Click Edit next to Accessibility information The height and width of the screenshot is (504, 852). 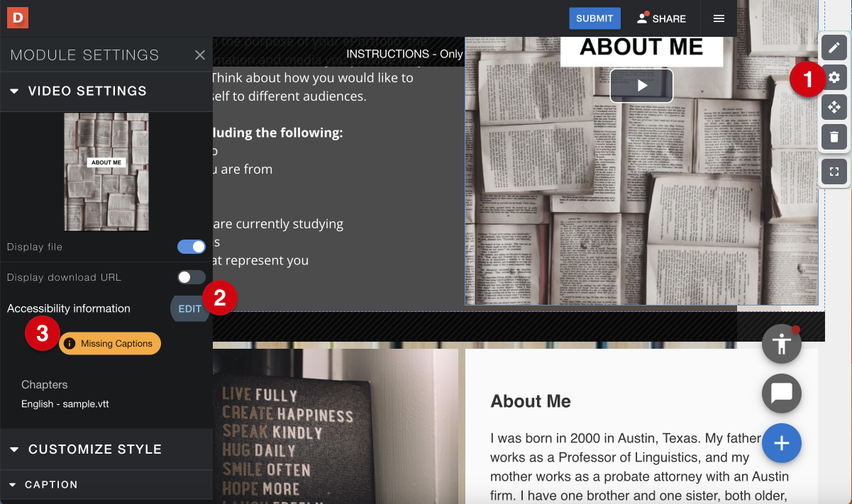coord(189,309)
